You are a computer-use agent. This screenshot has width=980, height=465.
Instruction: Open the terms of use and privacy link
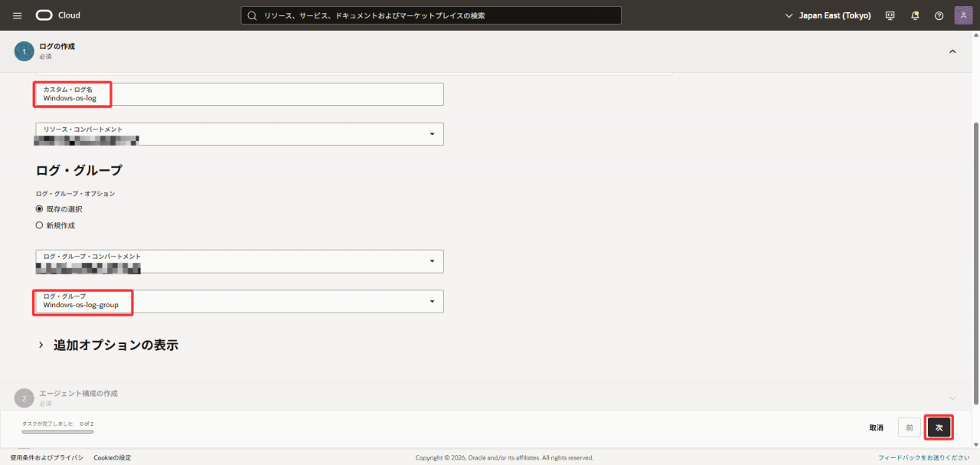click(47, 457)
